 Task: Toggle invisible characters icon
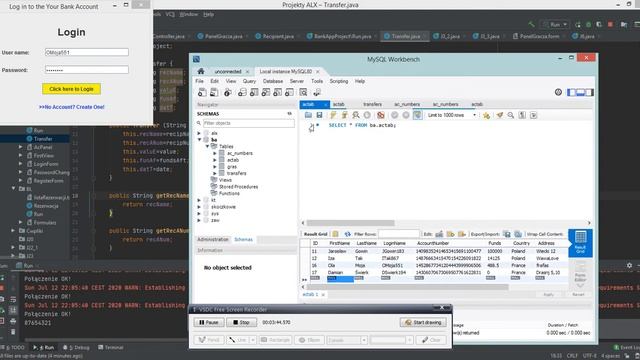tap(522, 115)
